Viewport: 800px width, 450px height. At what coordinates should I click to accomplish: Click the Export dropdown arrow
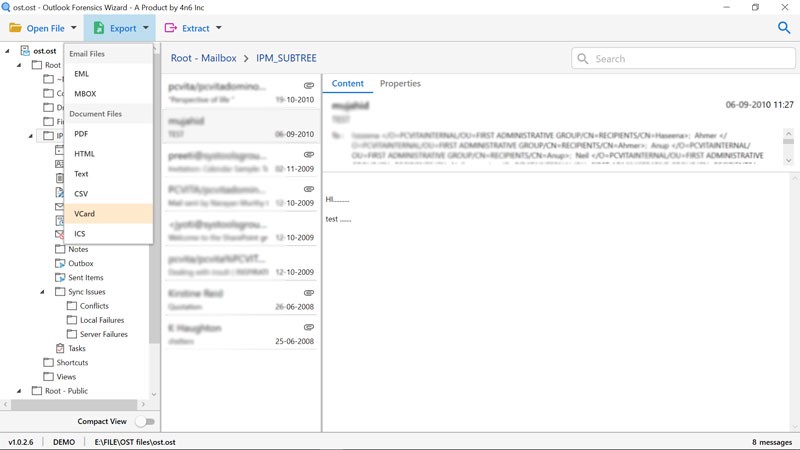coord(145,28)
